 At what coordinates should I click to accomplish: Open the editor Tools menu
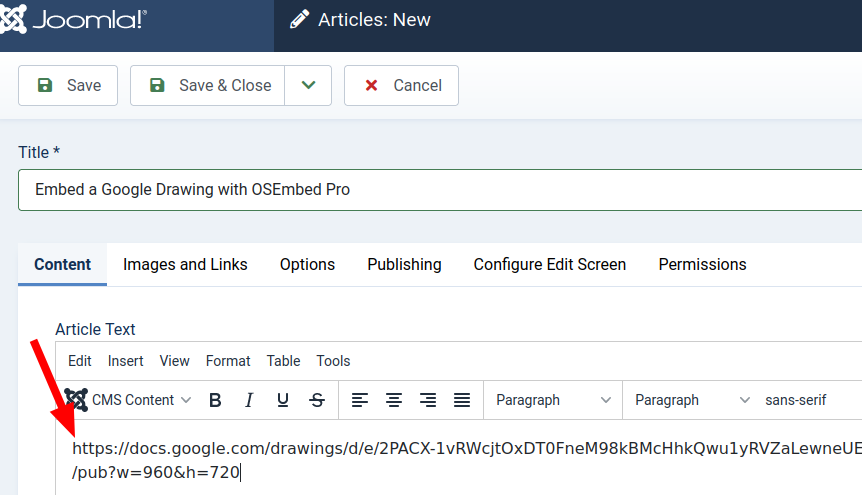coord(333,361)
